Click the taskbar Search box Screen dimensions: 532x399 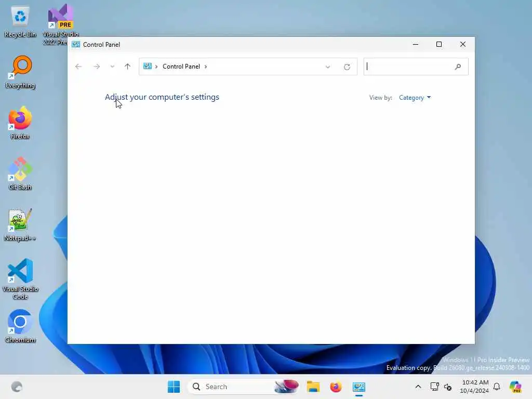244,387
